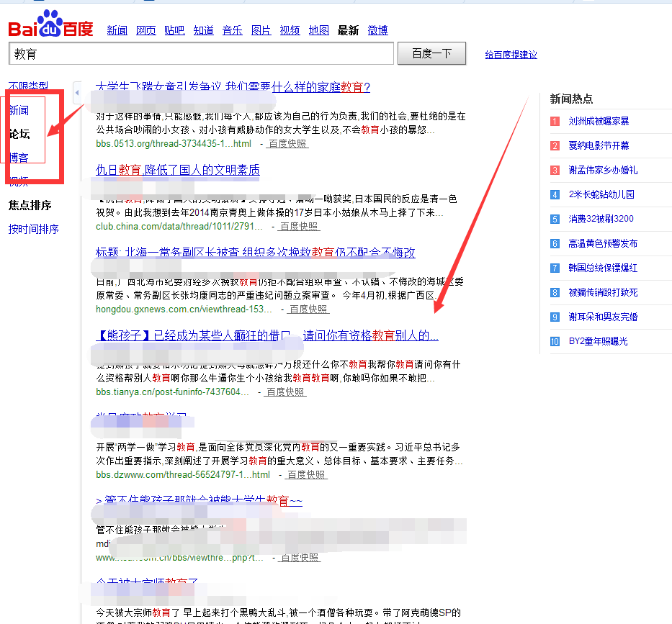
Task: Switch to the 视频 tab
Action: coord(290,30)
